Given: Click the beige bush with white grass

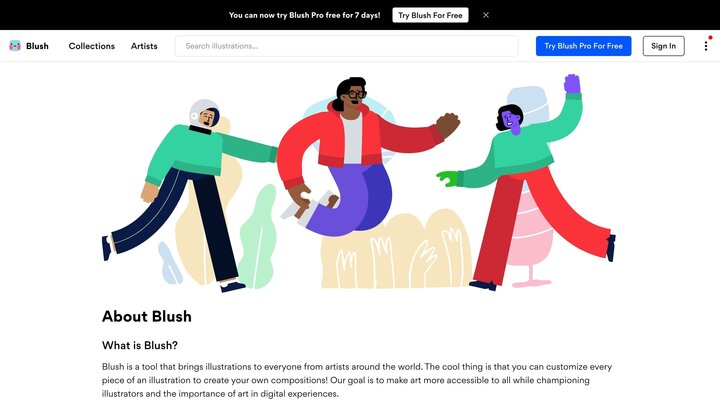Looking at the screenshot, I should pos(395,250).
